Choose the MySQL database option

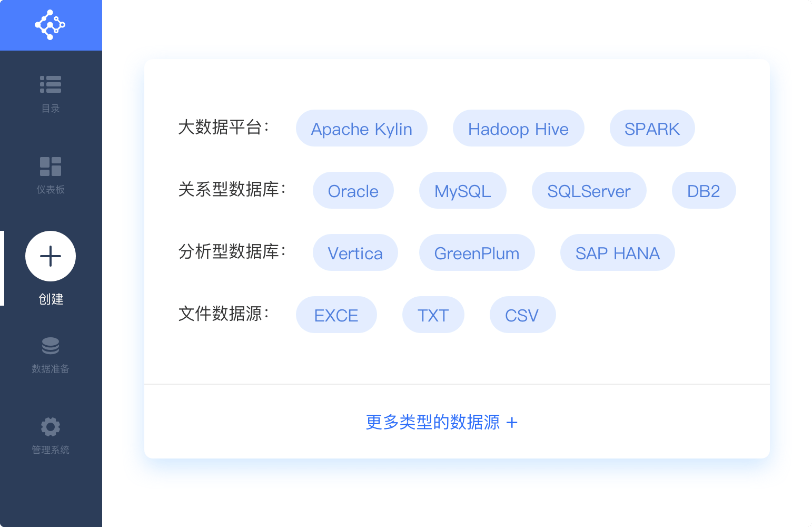tap(462, 191)
